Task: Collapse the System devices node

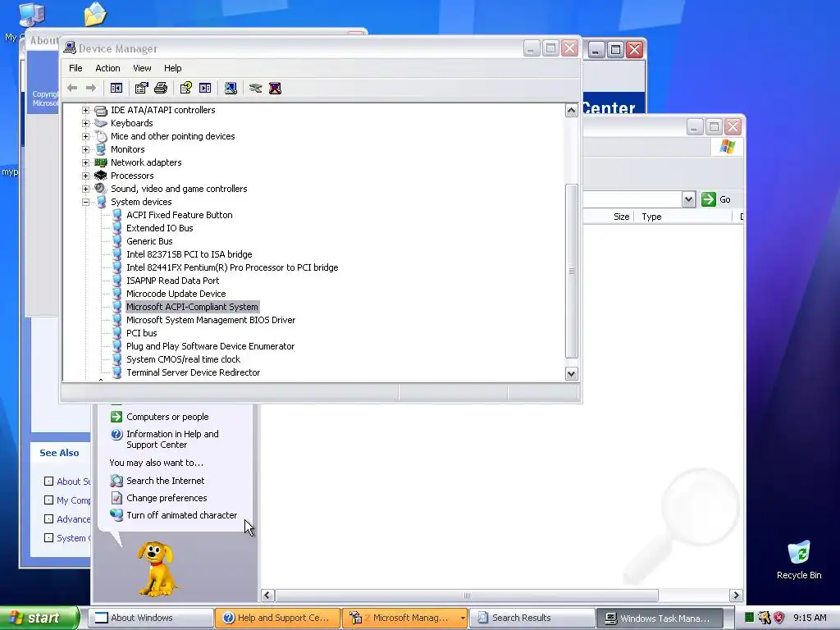Action: tap(85, 202)
